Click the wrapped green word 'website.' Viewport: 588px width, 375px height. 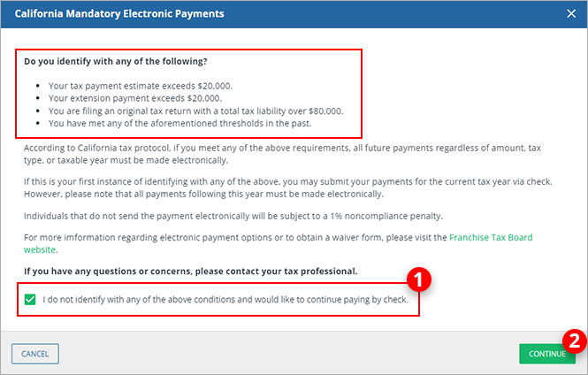point(42,250)
